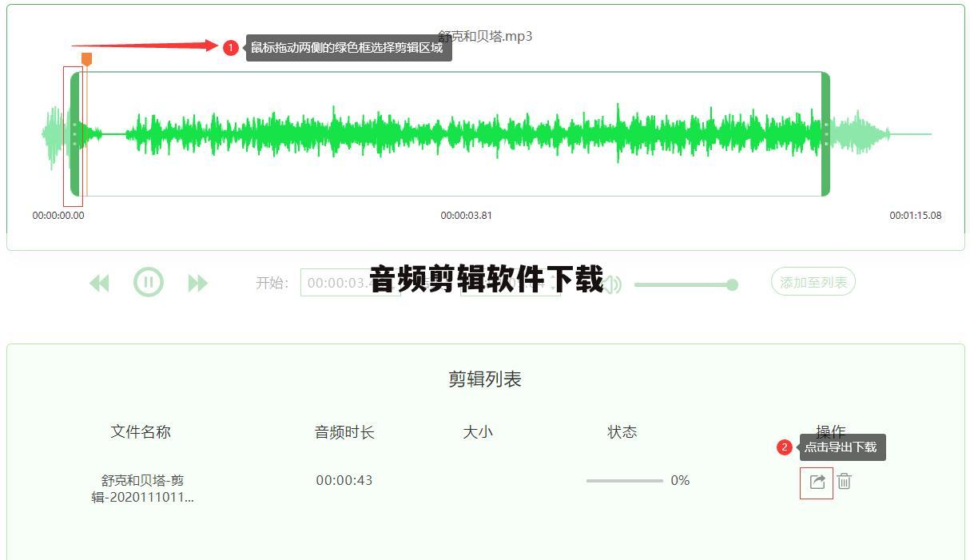Click the 00:01:15.08 end timestamp

(916, 216)
